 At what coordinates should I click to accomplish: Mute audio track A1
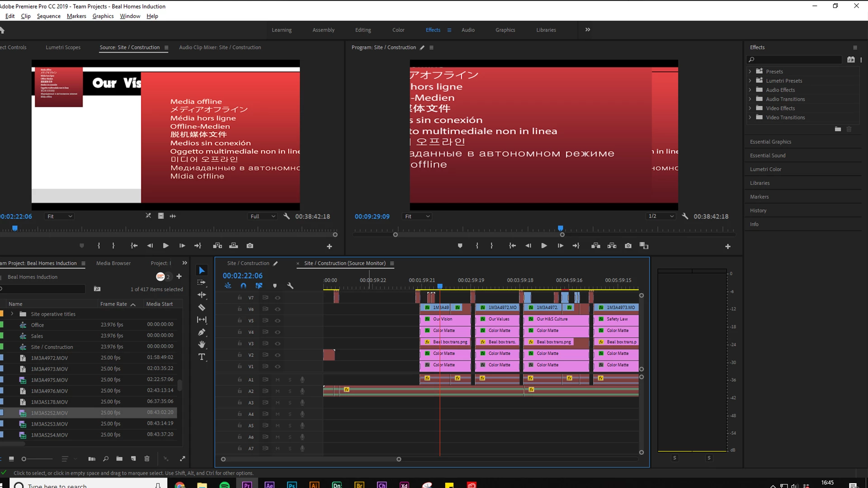278,380
